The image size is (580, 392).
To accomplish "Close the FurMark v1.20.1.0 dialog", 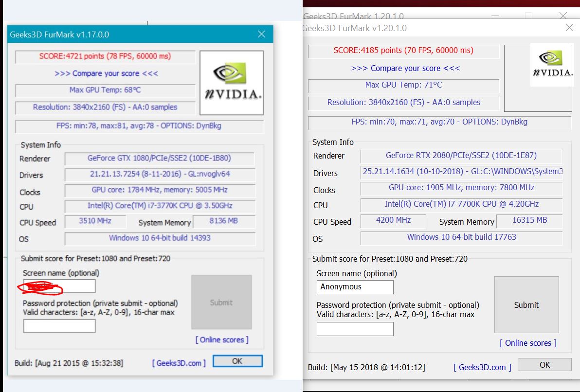I will pos(570,28).
